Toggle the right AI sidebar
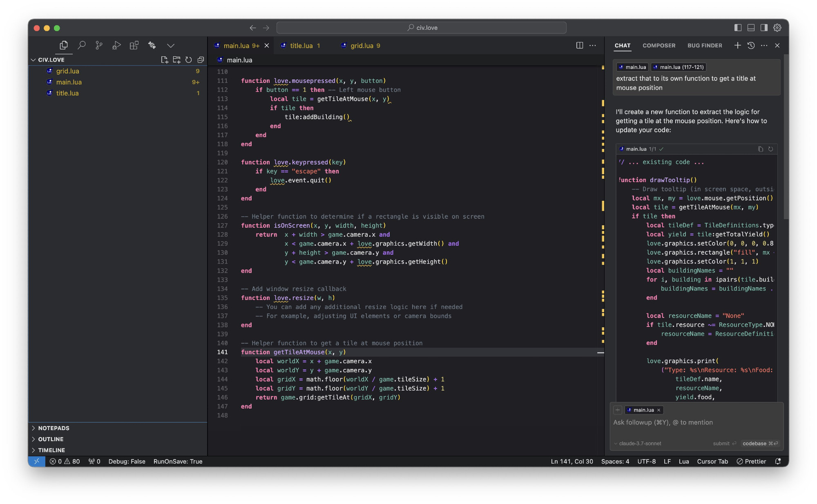The width and height of the screenshot is (817, 504). point(764,28)
